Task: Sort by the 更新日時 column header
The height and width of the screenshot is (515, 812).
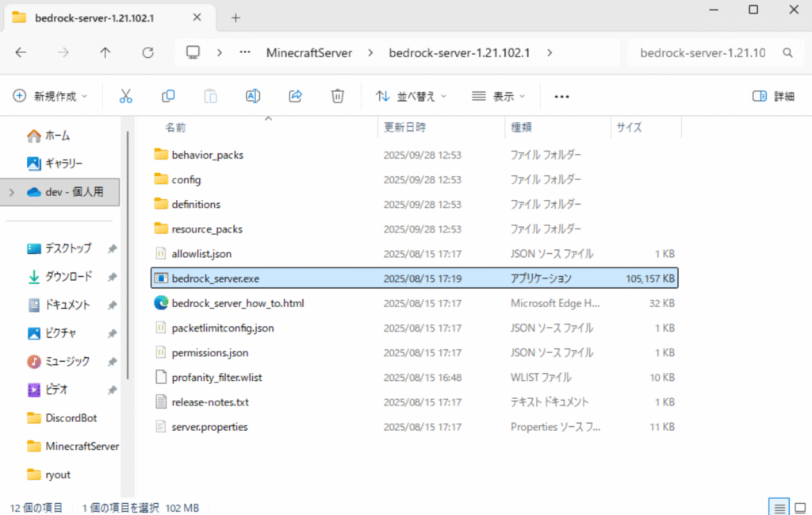Action: [405, 127]
